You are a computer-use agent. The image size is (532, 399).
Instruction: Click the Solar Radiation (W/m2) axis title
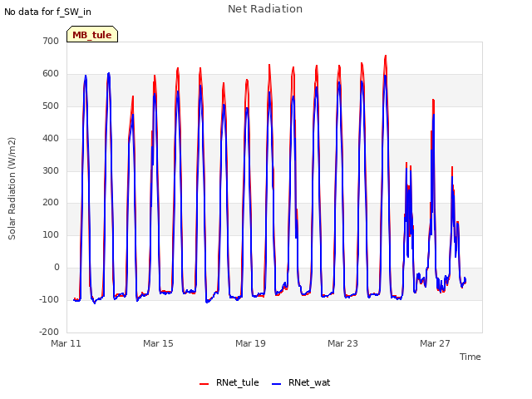(12, 189)
